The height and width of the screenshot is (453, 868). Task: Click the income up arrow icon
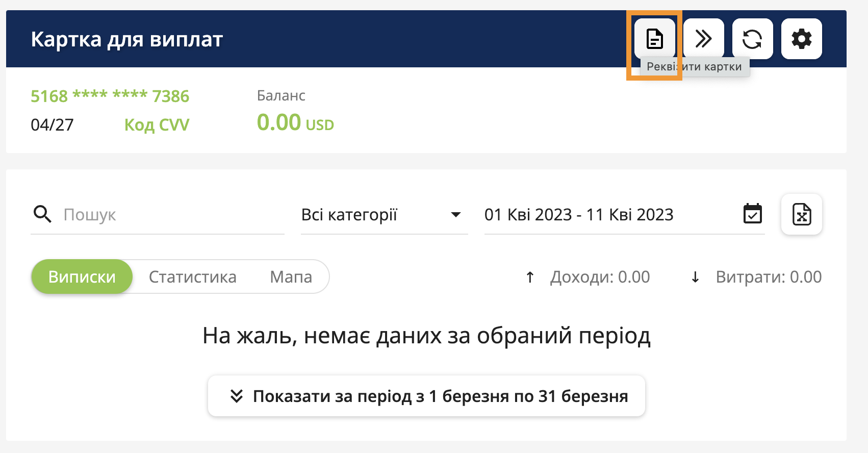point(530,277)
